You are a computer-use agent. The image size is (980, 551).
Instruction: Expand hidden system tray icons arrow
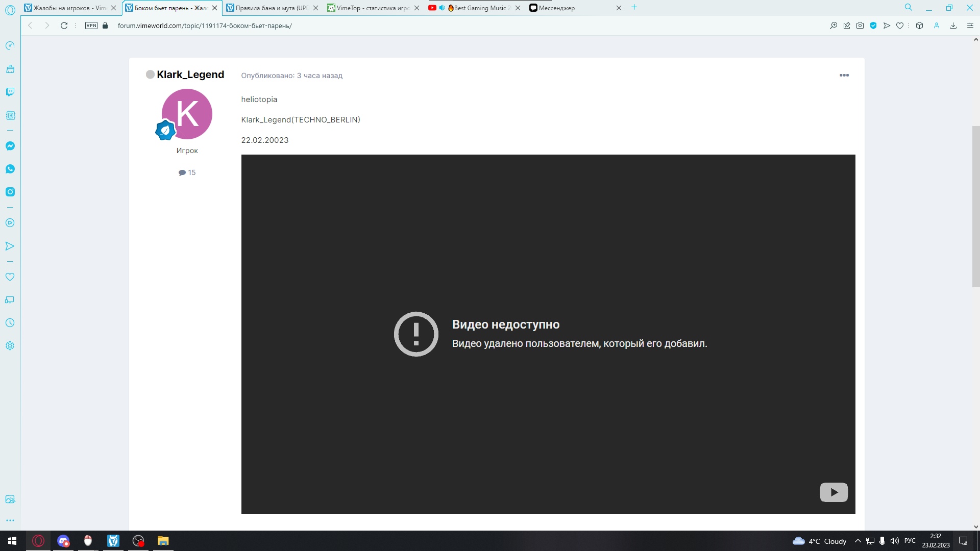coord(857,541)
